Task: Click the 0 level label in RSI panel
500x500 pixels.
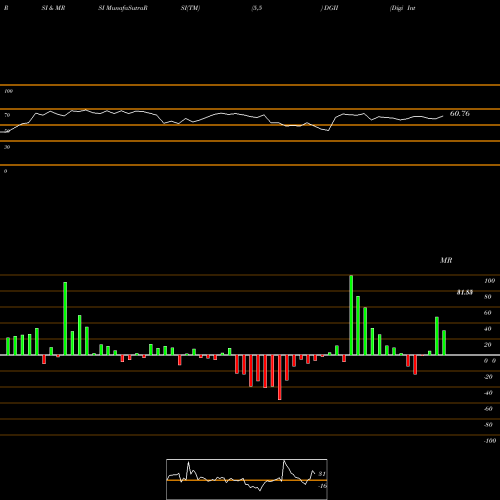Action: (5, 171)
